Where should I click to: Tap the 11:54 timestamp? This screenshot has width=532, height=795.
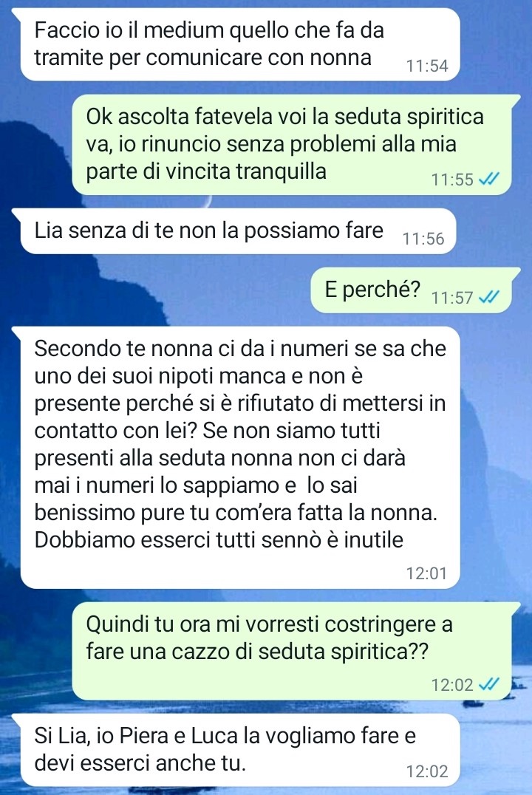point(427,66)
